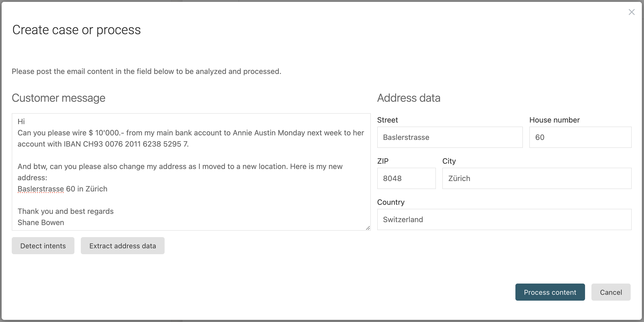Submit with Process content button
644x322 pixels.
[550, 292]
